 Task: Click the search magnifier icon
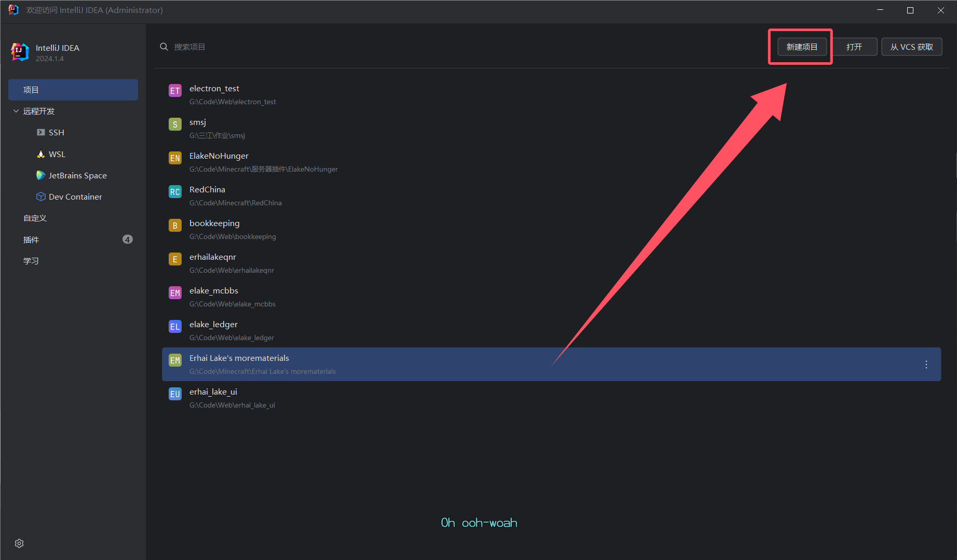(x=164, y=47)
